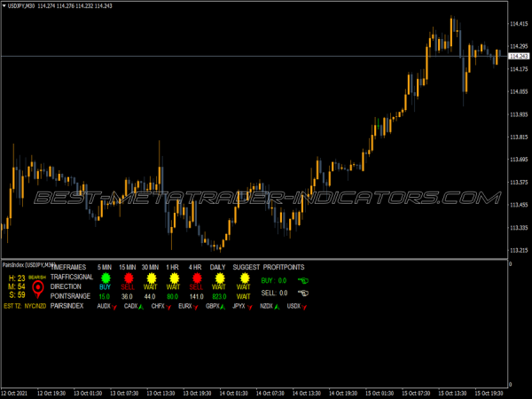Click the PAIRSINDEX row label
532x399 pixels.
[66, 306]
